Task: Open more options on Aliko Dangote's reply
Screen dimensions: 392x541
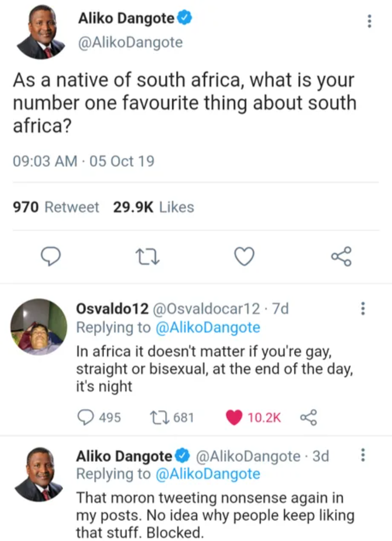Action: pos(362,455)
